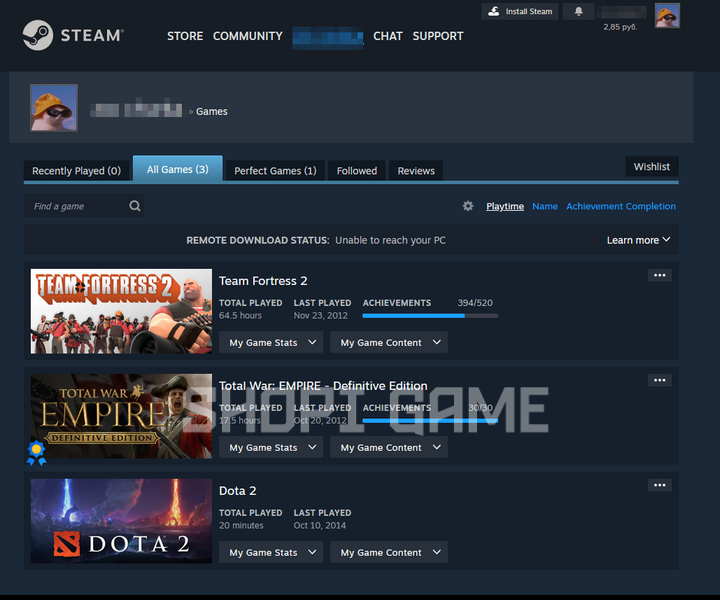Open STORE in the top navigation
The width and height of the screenshot is (720, 600).
[x=185, y=36]
